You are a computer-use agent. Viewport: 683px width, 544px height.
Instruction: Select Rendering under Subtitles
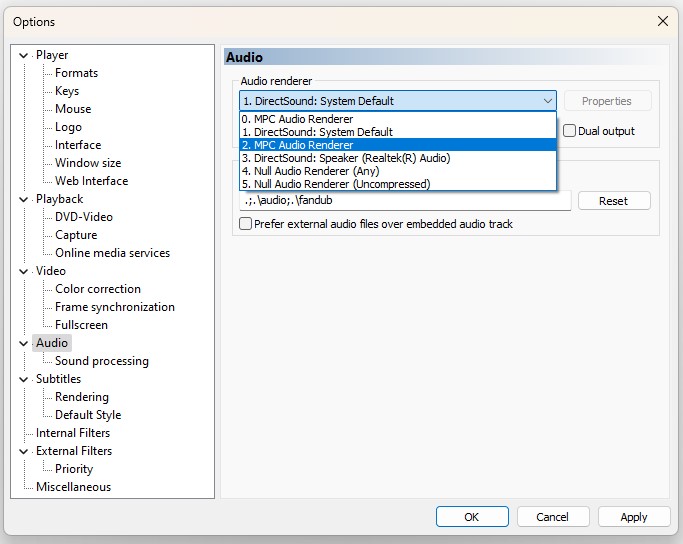click(x=82, y=397)
